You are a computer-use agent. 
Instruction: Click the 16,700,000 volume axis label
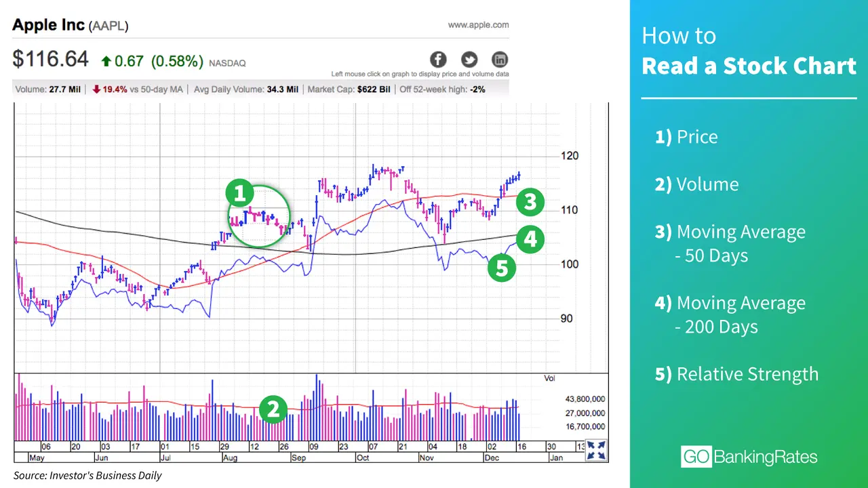(585, 426)
